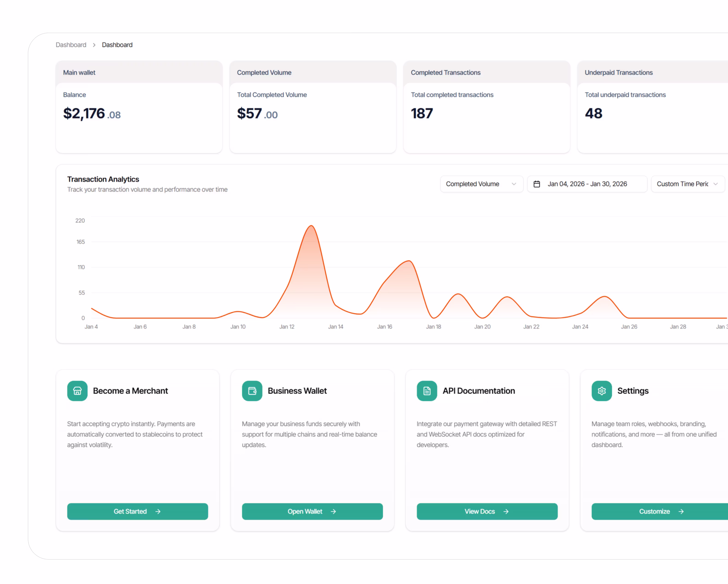Click the arrow icon on View Docs

[506, 511]
